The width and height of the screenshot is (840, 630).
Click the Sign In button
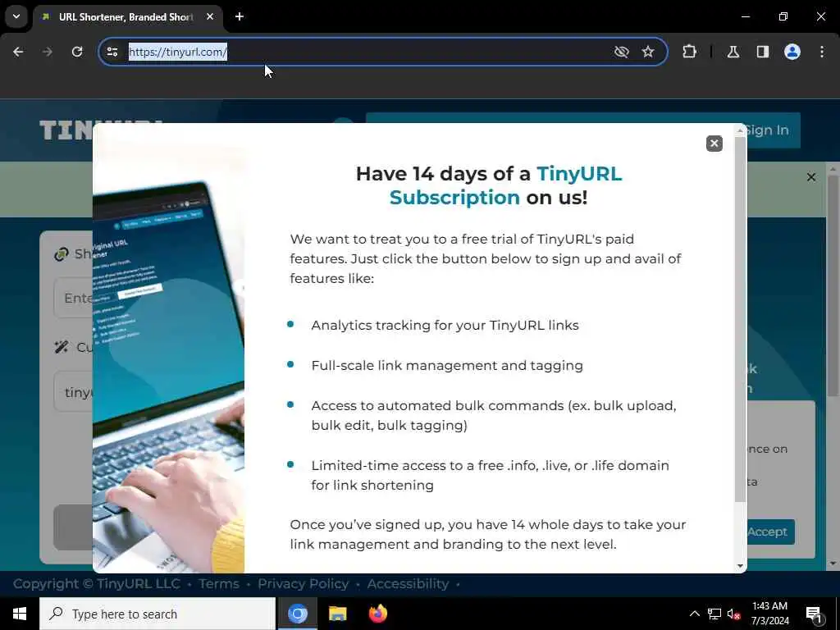point(767,130)
